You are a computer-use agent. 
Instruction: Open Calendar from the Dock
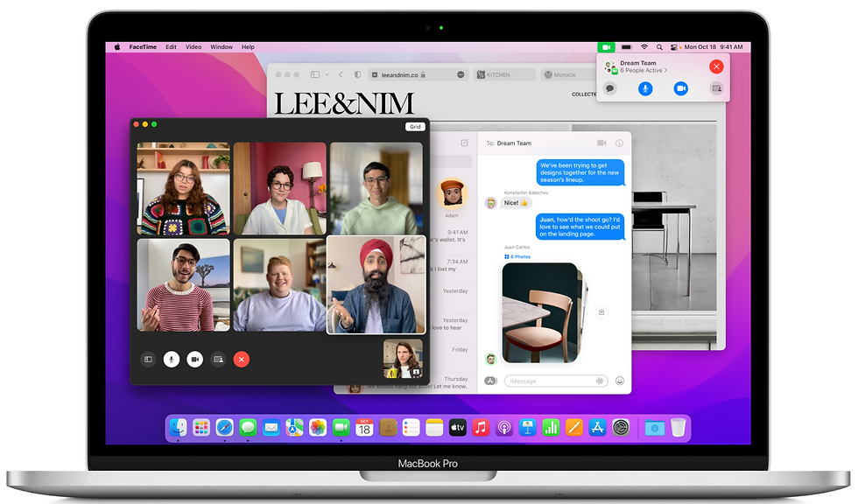(x=364, y=428)
